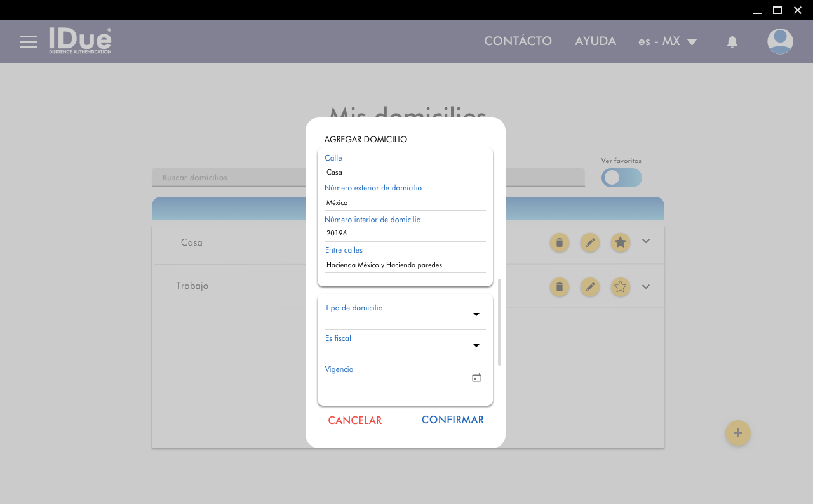Delete the Trabajo address
The height and width of the screenshot is (504, 813).
pyautogui.click(x=559, y=287)
